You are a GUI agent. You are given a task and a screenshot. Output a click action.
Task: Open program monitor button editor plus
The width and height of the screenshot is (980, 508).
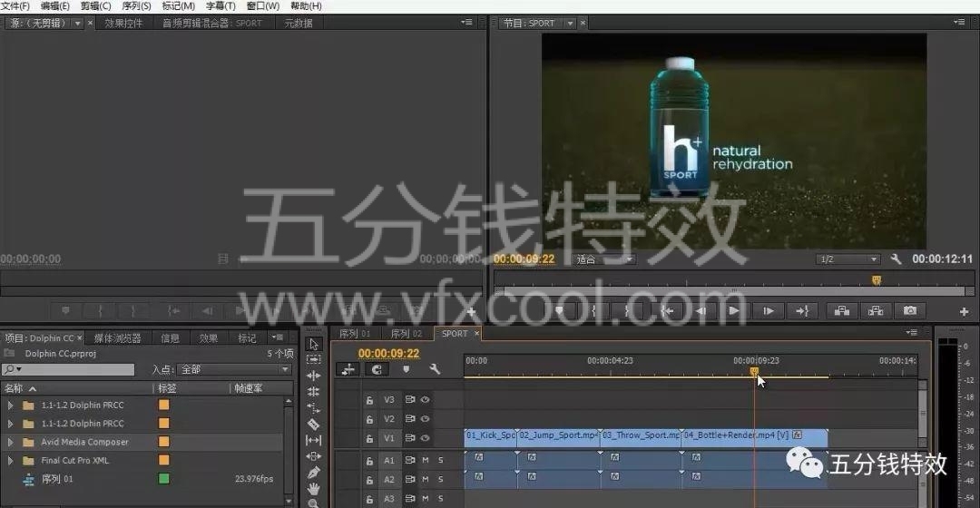coord(963,311)
